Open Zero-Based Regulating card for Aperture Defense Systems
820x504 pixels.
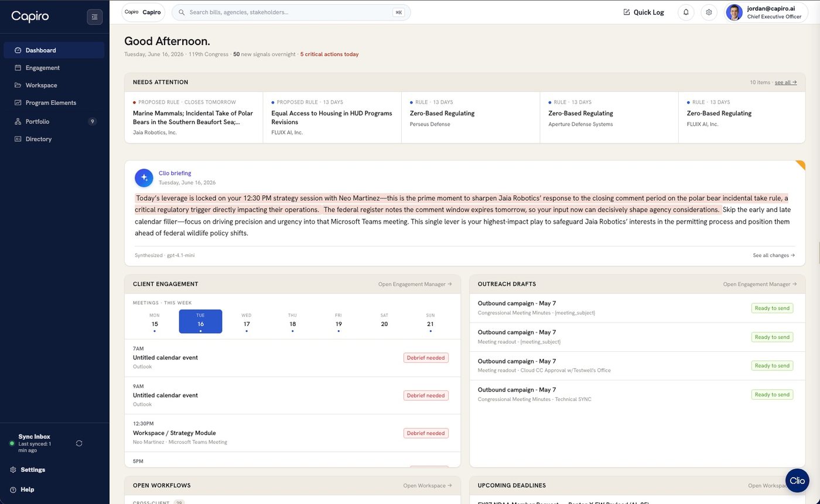609,117
